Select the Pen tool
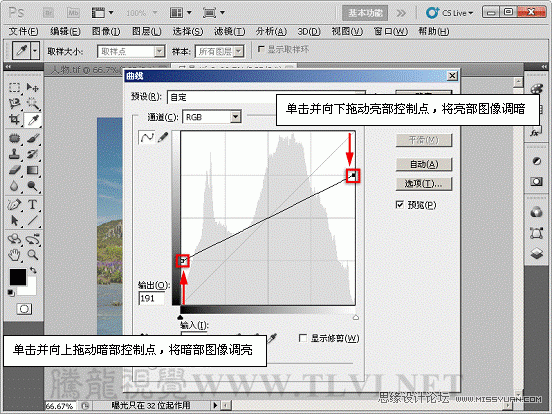The width and height of the screenshot is (552, 414). (x=14, y=205)
